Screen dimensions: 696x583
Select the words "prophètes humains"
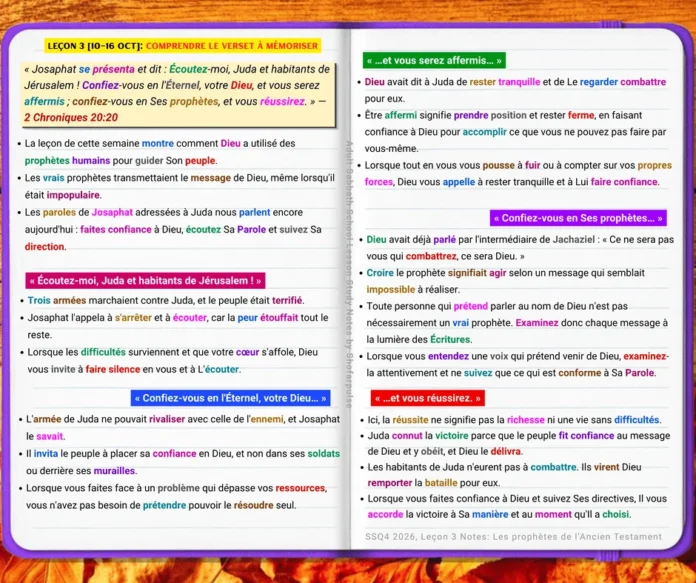pos(67,160)
